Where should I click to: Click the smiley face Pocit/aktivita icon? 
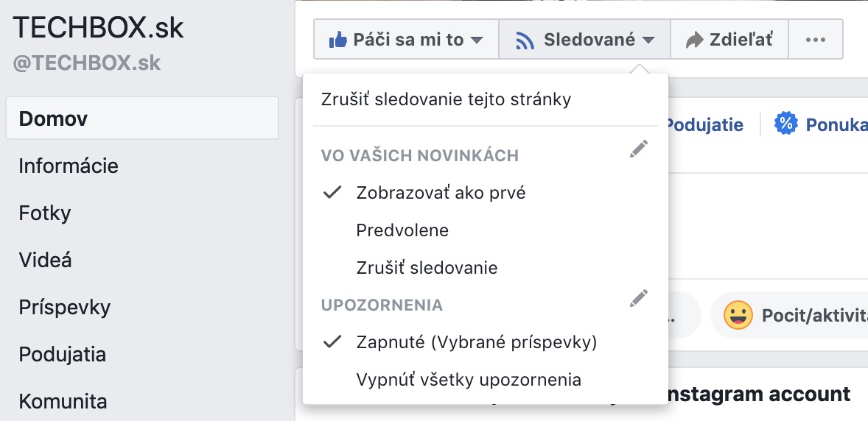point(738,315)
